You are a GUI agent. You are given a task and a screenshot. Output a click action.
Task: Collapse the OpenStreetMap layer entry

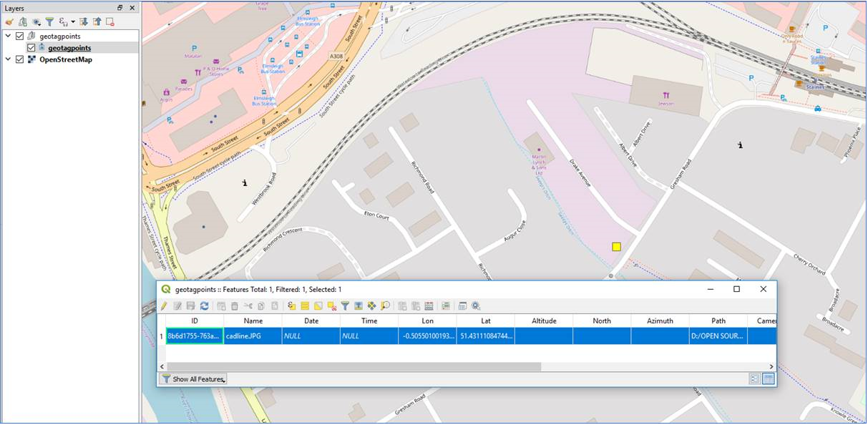[7, 59]
